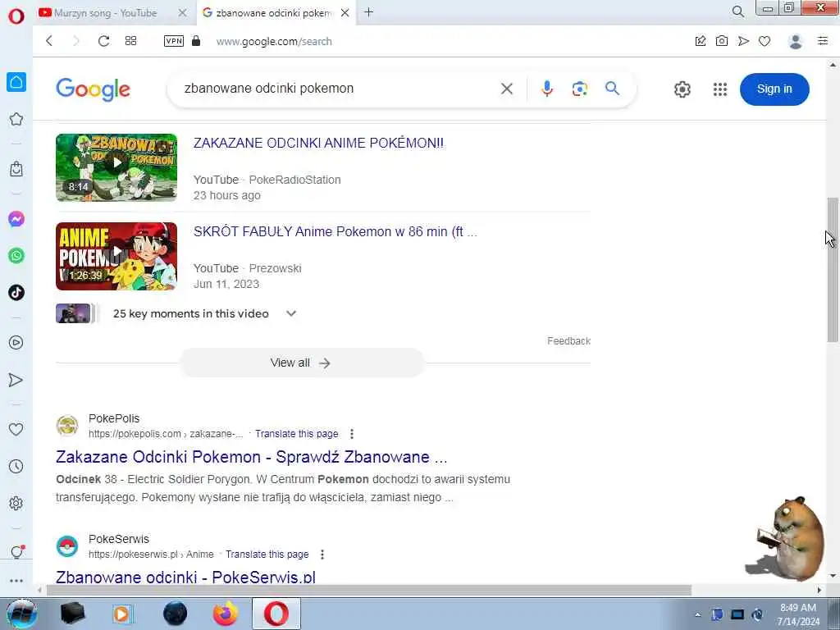The height and width of the screenshot is (630, 840).
Task: Open more options for PokeSerwis result
Action: [322, 555]
